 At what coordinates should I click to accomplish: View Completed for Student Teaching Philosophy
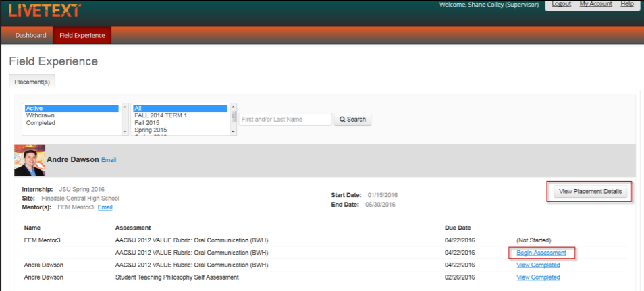(x=538, y=277)
